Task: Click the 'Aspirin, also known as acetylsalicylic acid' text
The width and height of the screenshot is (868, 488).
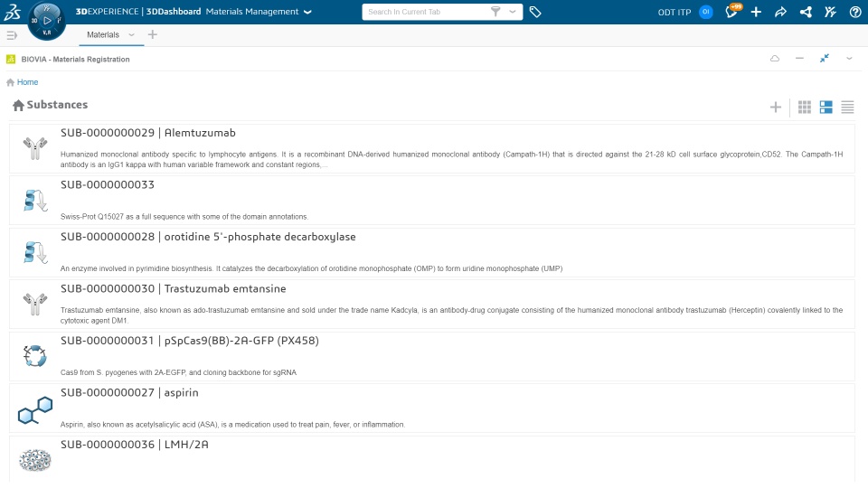Action: [232, 425]
